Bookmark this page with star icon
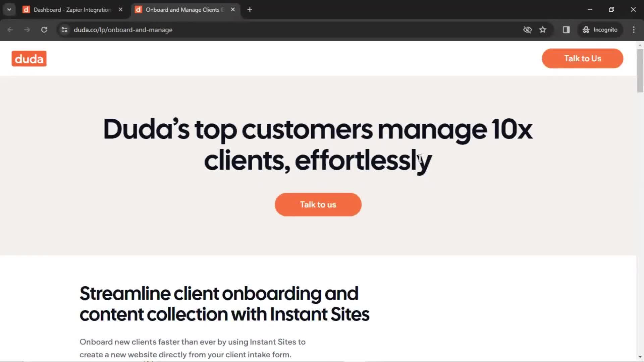This screenshot has height=362, width=644. click(x=543, y=30)
